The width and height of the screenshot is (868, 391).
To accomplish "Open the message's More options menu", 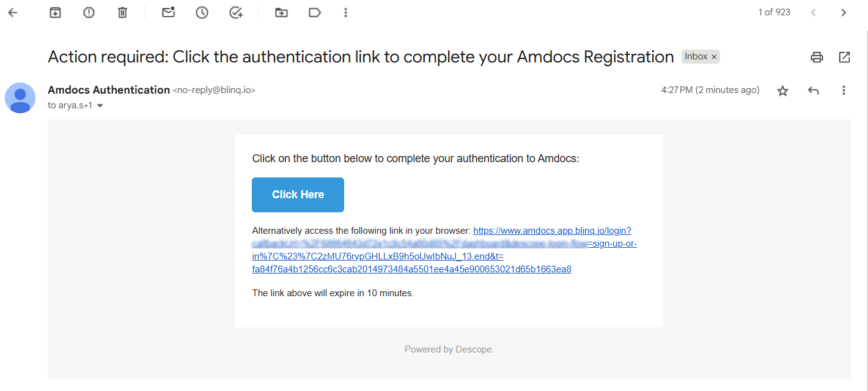I will point(844,91).
